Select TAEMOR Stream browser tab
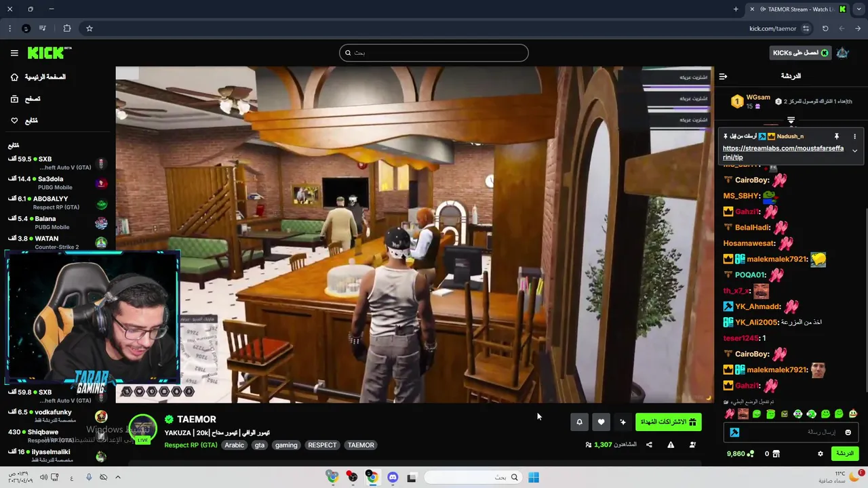The height and width of the screenshot is (488, 868). pos(797,9)
